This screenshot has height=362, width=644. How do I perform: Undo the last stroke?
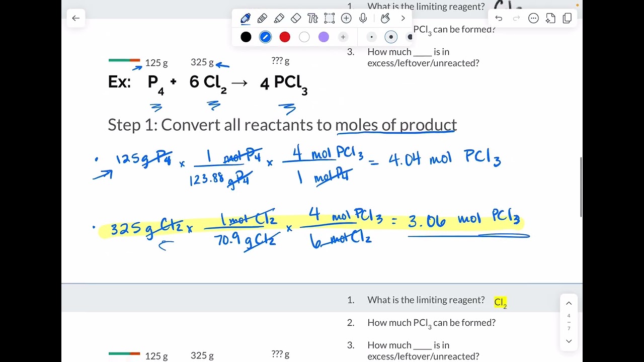[x=499, y=19]
